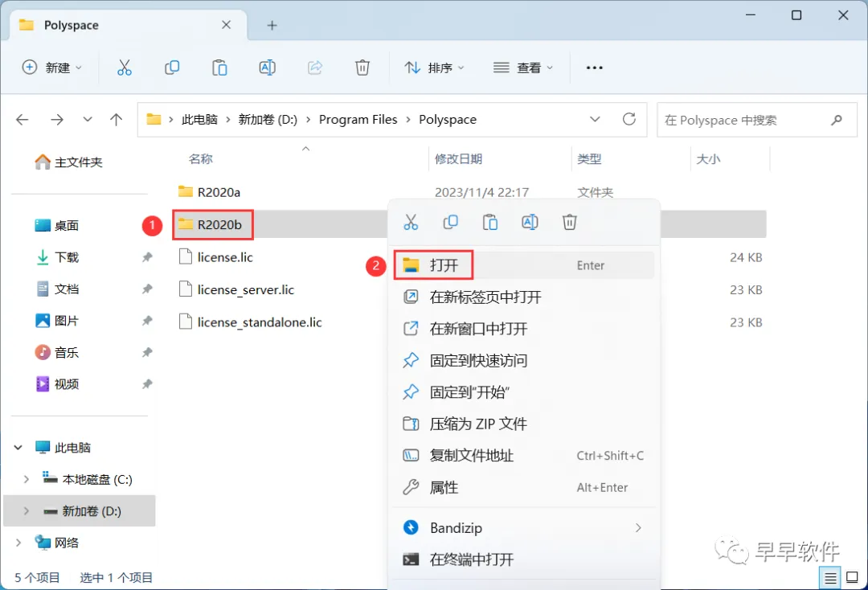Click the Rename icon in the context menu
868x590 pixels.
point(530,223)
